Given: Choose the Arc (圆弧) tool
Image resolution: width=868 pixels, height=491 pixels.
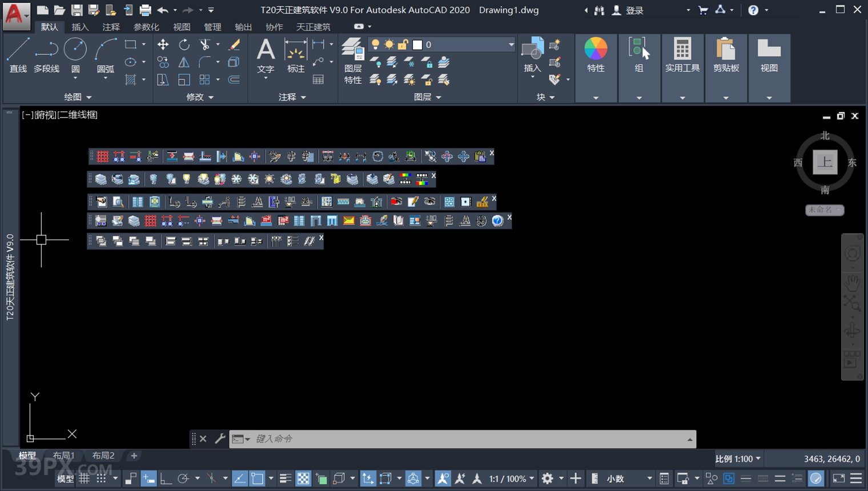Looking at the screenshot, I should tap(106, 55).
